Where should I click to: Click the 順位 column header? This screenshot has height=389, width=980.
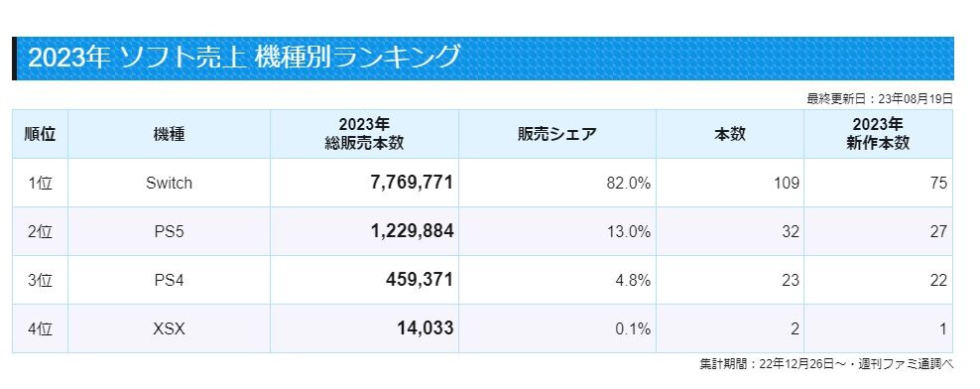40,134
